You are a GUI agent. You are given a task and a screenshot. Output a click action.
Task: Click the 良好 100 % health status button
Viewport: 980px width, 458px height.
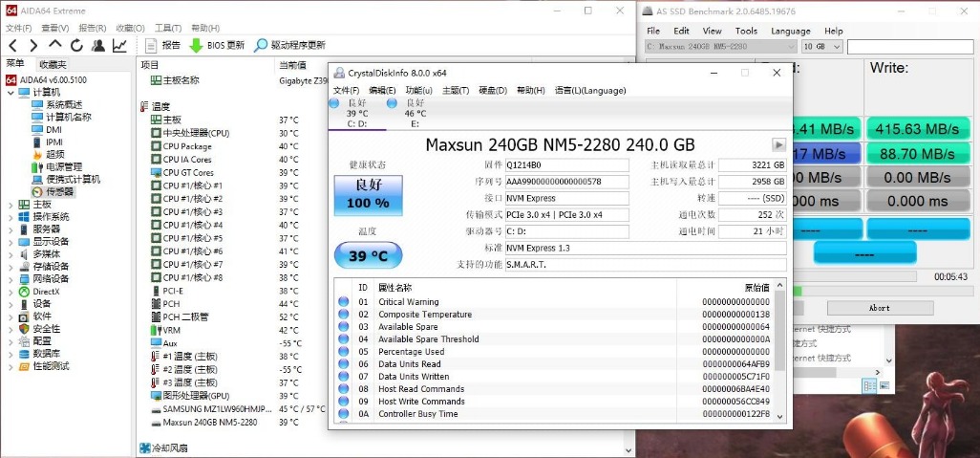tap(368, 196)
